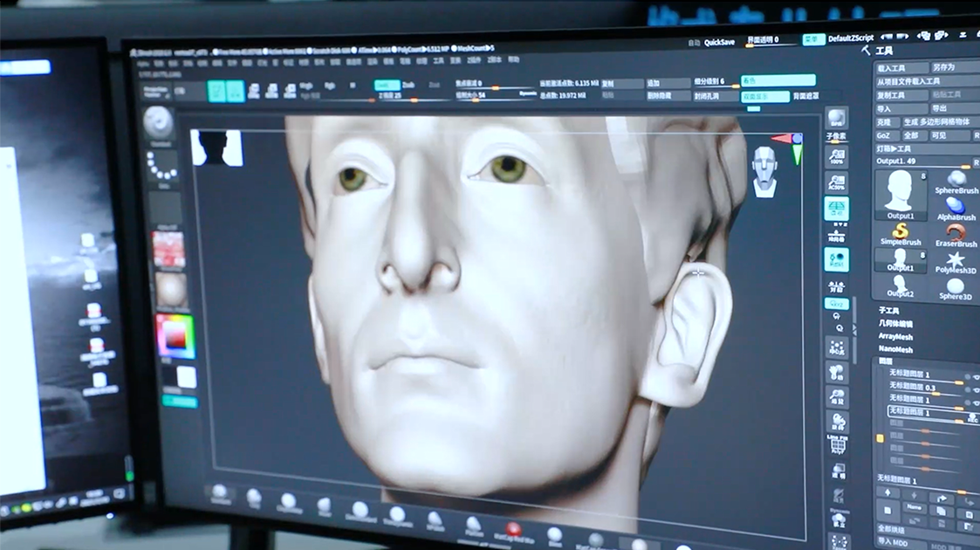Image resolution: width=980 pixels, height=550 pixels.
Task: Select the Sphere3D primitive tool
Action: click(955, 289)
